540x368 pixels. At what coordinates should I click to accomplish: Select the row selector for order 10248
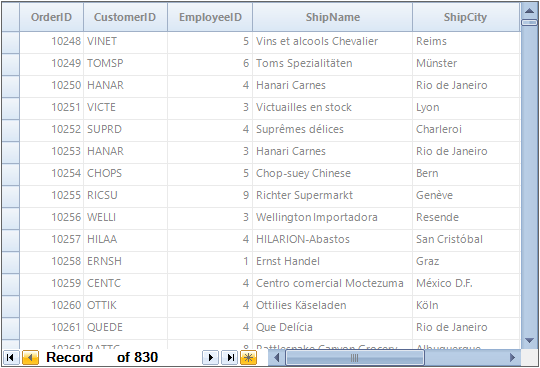tap(11, 42)
